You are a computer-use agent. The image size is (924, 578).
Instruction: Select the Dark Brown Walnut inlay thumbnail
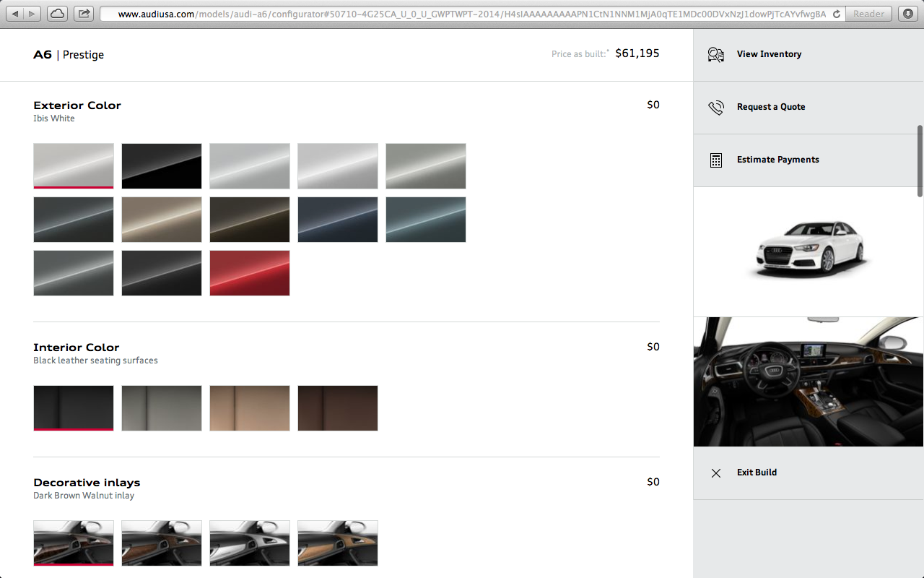pyautogui.click(x=74, y=543)
